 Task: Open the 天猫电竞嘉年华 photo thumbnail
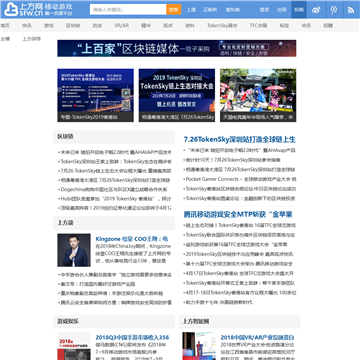(x=258, y=95)
